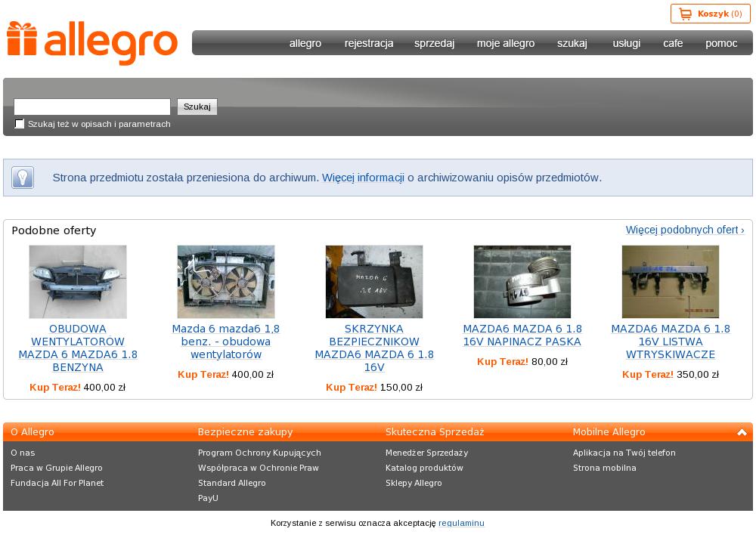Image resolution: width=756 pixels, height=538 pixels.
Task: Open the Koszyk shopping cart
Action: (x=710, y=14)
